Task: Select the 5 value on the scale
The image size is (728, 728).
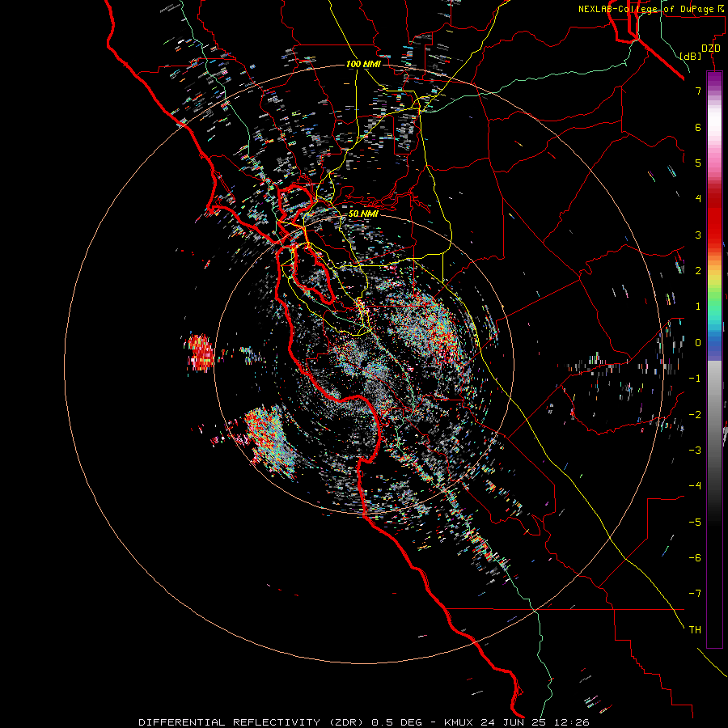Action: pos(698,163)
